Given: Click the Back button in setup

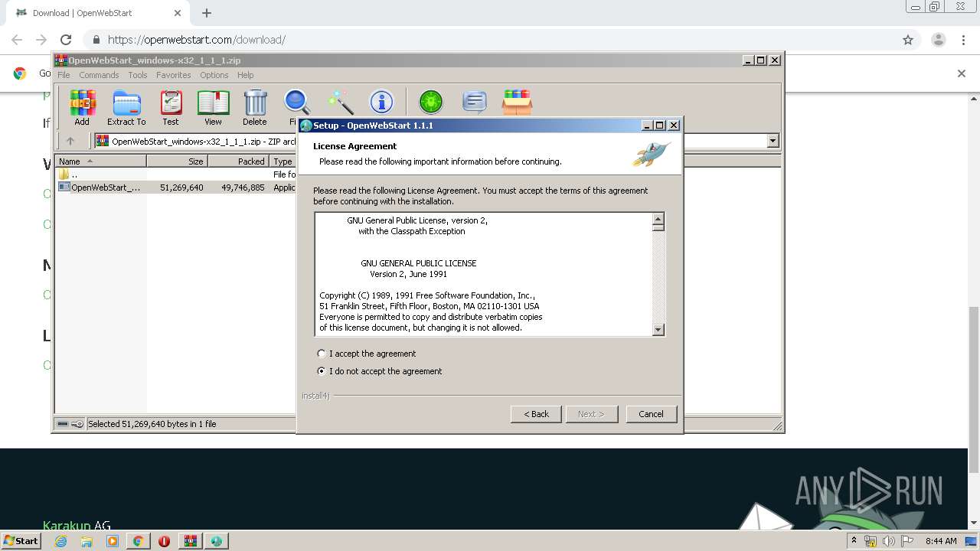Looking at the screenshot, I should click(536, 414).
